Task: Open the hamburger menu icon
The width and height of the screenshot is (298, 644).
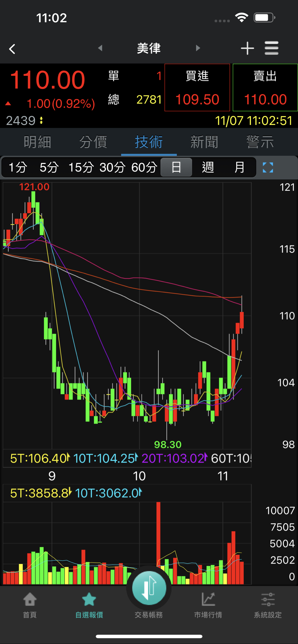Action: click(271, 48)
